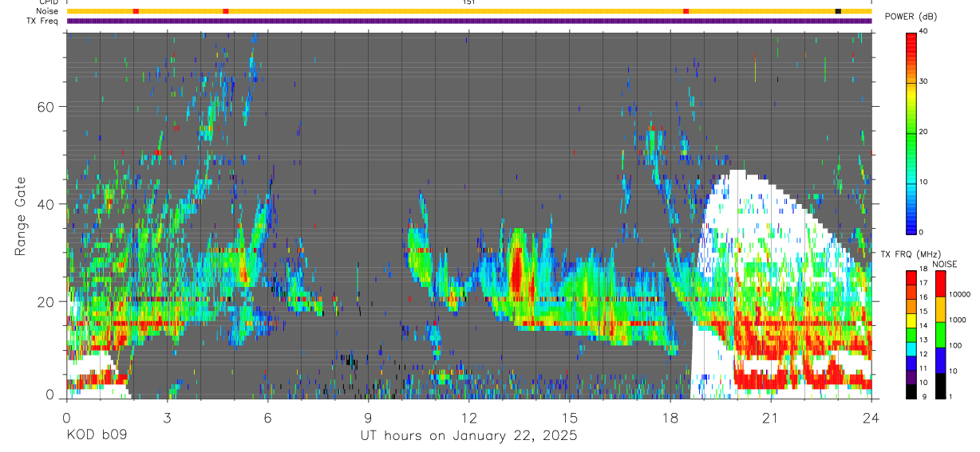Click the orange noise legend swatch

click(x=939, y=309)
